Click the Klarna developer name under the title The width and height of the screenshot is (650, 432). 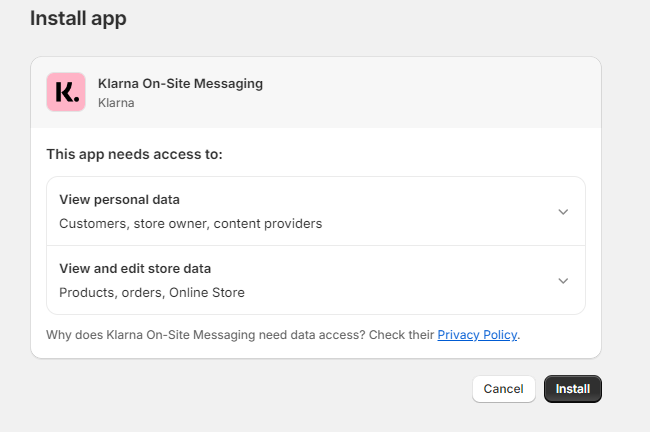(x=116, y=102)
